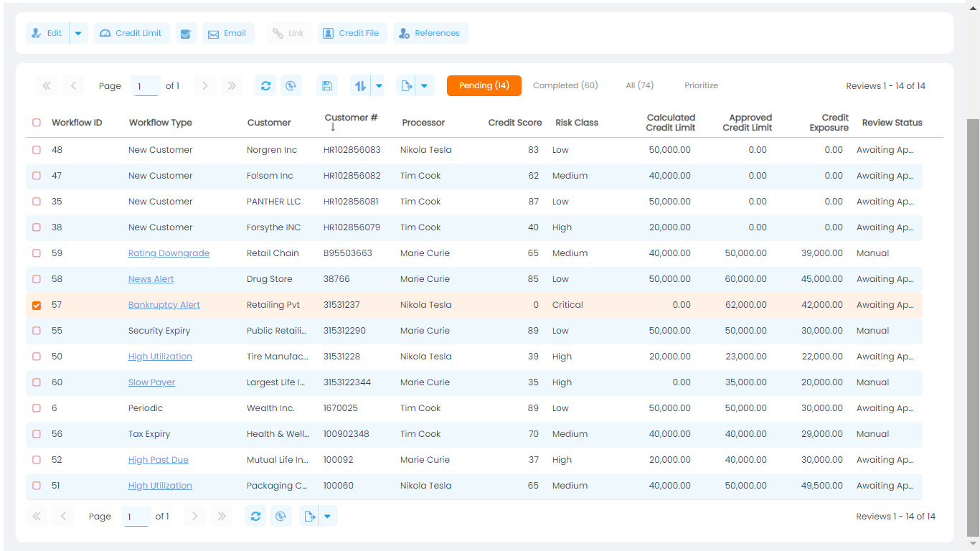Click the globe refresh icon in the top toolbar

point(291,86)
